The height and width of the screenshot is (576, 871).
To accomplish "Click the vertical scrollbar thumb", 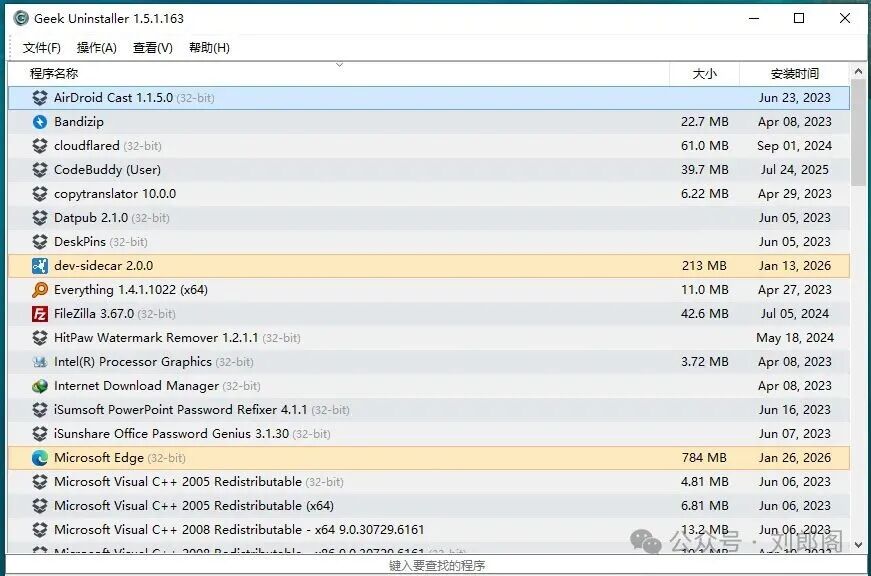I will [x=858, y=133].
